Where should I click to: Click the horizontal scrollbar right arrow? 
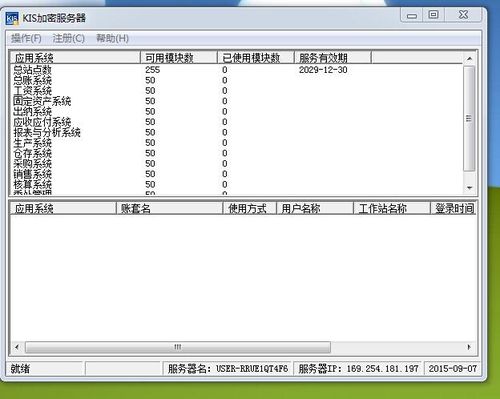tap(469, 347)
